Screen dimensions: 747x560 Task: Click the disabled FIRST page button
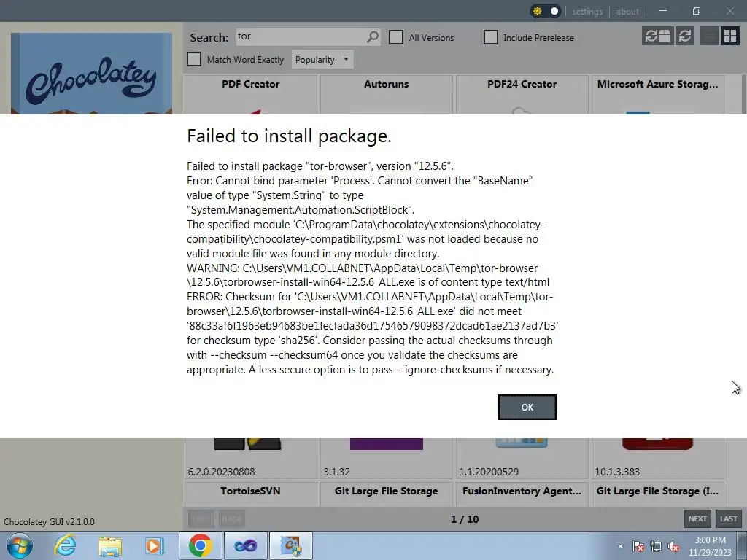[x=201, y=518]
